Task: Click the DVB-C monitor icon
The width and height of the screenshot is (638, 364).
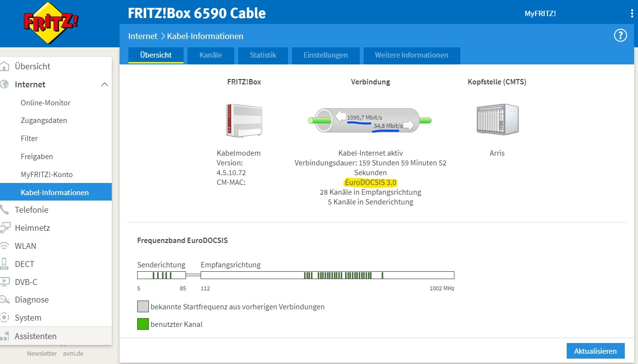Action: [x=5, y=282]
